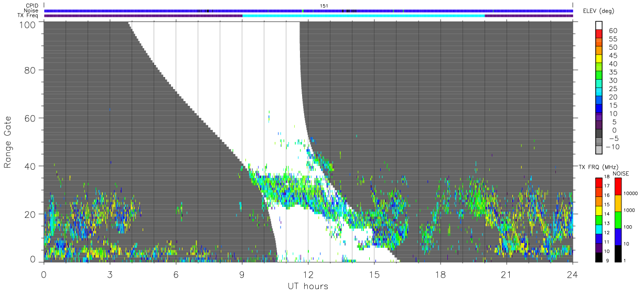Click the '13' label on the TX FRQ colorbar

click(607, 224)
